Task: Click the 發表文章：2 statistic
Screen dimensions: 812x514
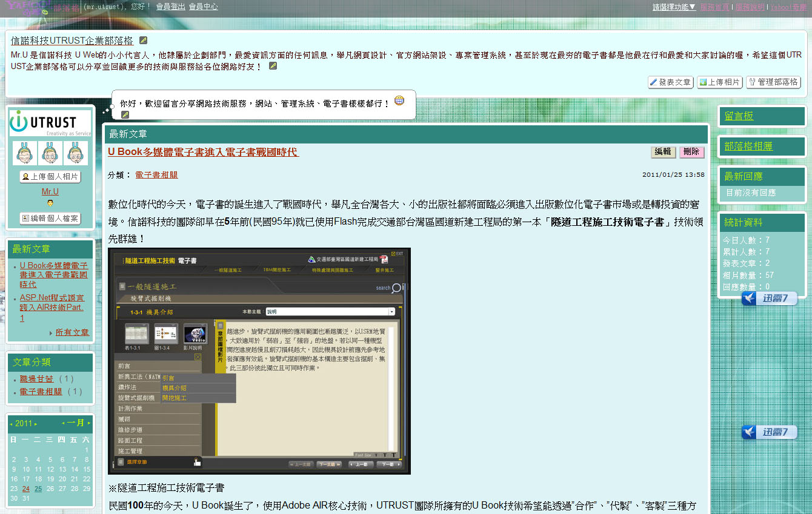Action: click(746, 263)
